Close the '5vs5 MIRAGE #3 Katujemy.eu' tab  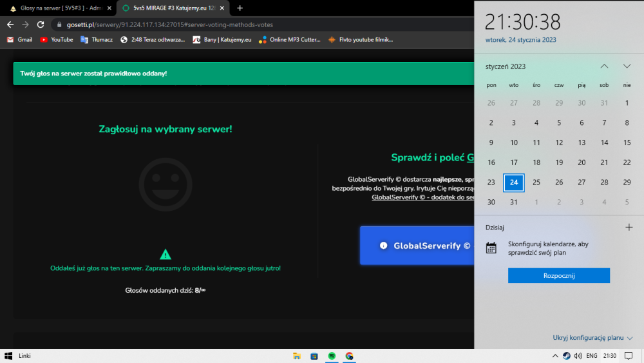tap(222, 8)
